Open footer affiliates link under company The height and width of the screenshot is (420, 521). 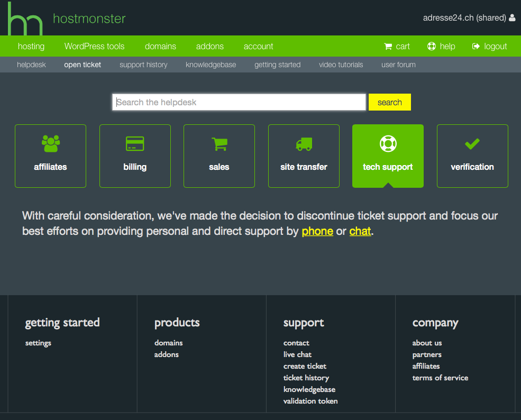tap(426, 366)
